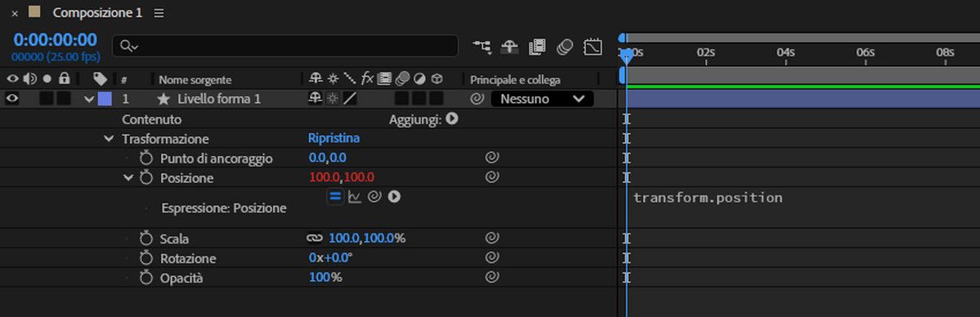Click the video eye column header icon
This screenshot has width=980, height=317.
coord(12,78)
